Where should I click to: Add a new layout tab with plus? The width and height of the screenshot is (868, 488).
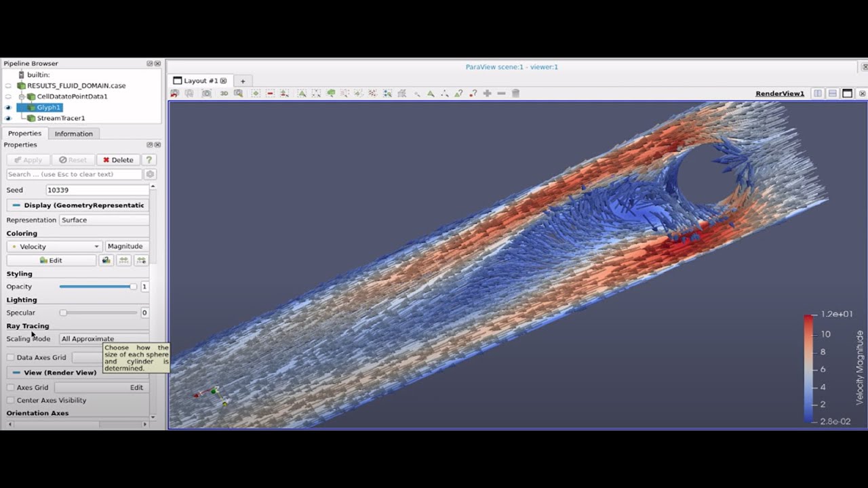pyautogui.click(x=242, y=81)
